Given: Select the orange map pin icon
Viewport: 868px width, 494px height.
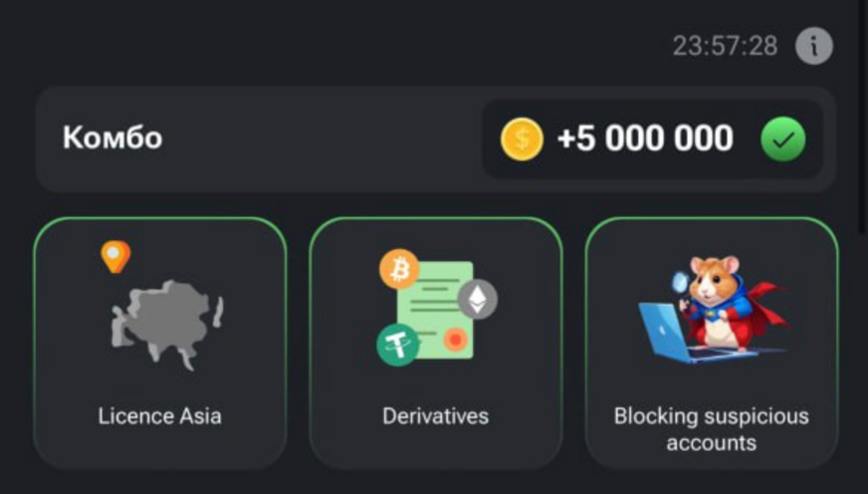Looking at the screenshot, I should (115, 256).
